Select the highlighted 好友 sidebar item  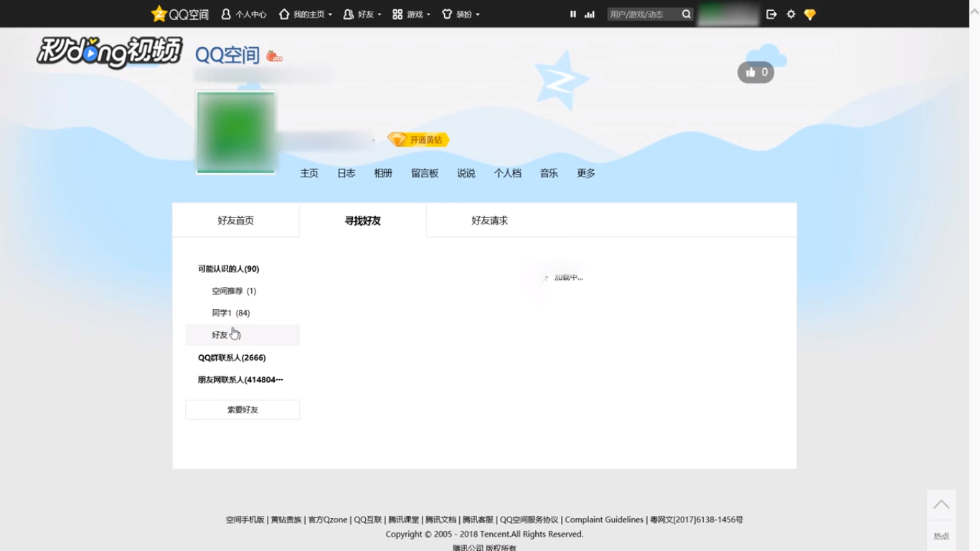tap(242, 335)
